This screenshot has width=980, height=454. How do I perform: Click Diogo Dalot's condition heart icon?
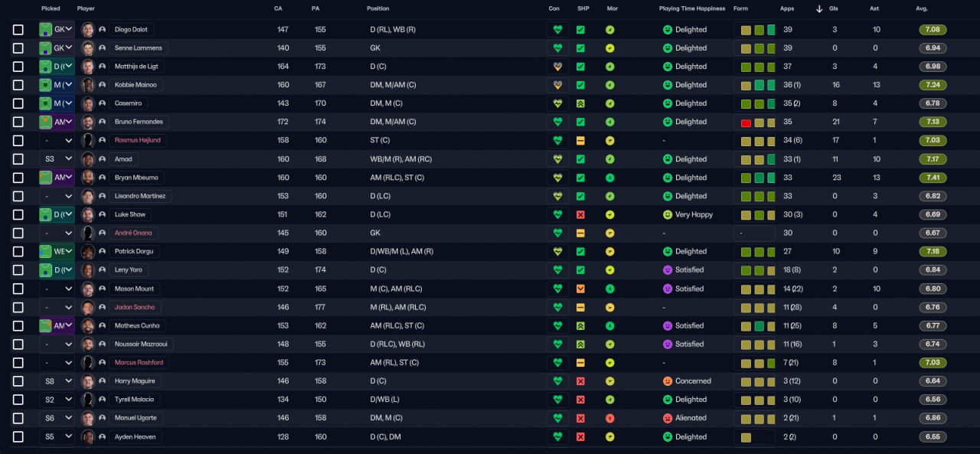click(557, 30)
